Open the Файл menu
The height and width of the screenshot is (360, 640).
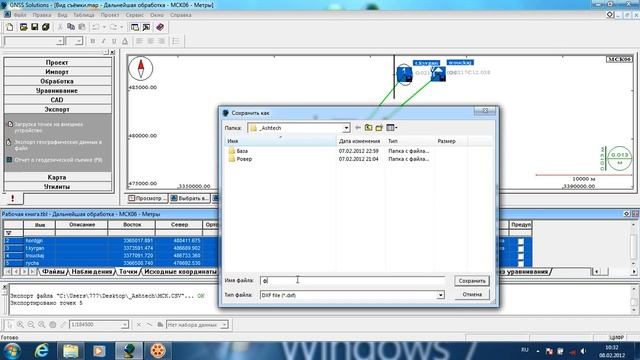20,15
